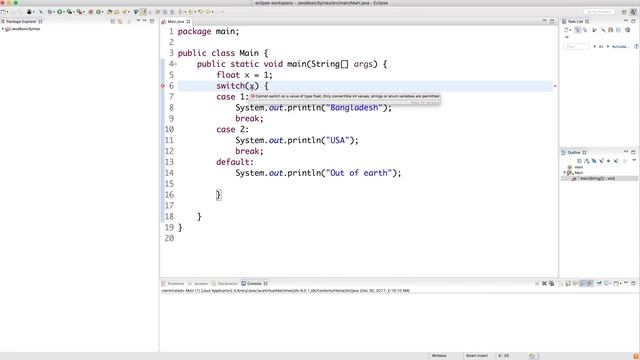The height and width of the screenshot is (360, 640).
Task: Click Remove Launch icon in Console
Action: click(544, 283)
